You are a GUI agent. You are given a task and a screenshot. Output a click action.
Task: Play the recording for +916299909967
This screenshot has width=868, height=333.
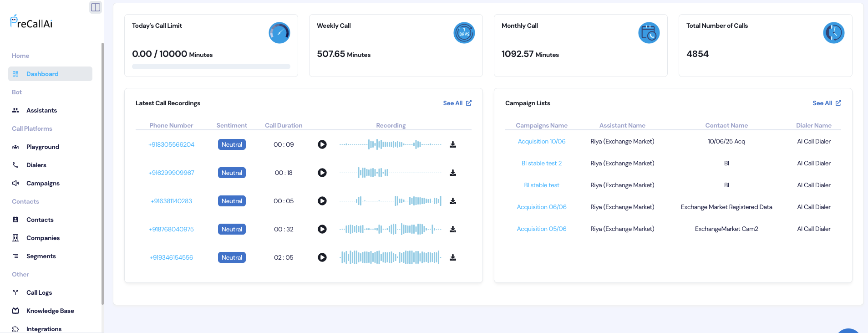coord(322,173)
